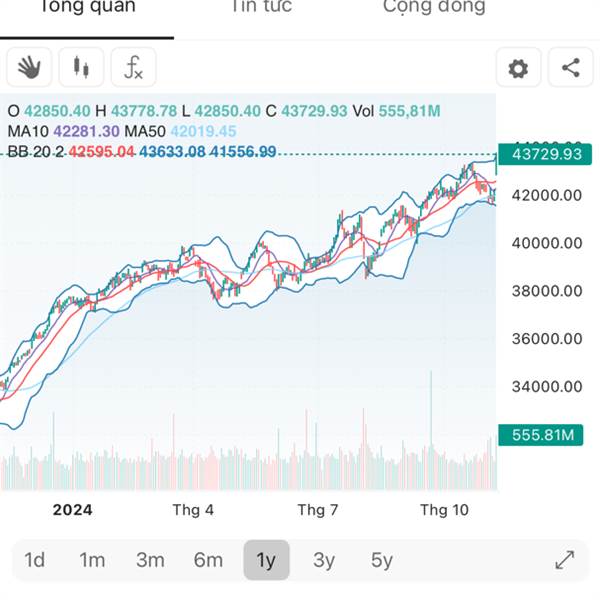Open chart settings gear icon
The height and width of the screenshot is (600, 600).
(518, 68)
